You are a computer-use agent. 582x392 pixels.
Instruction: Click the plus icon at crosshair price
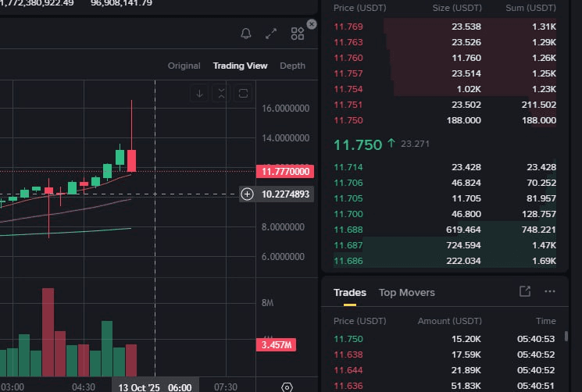(247, 194)
